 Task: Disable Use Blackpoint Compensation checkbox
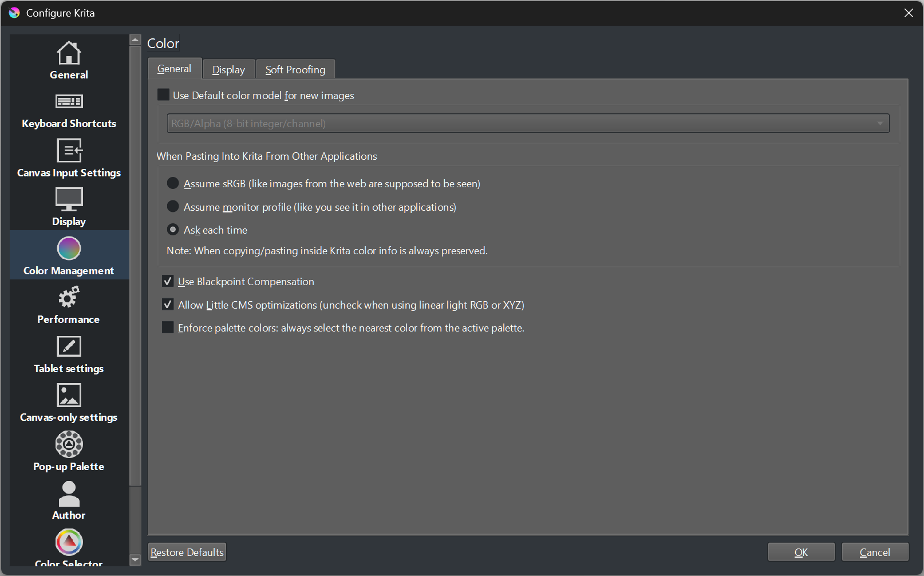pos(168,281)
